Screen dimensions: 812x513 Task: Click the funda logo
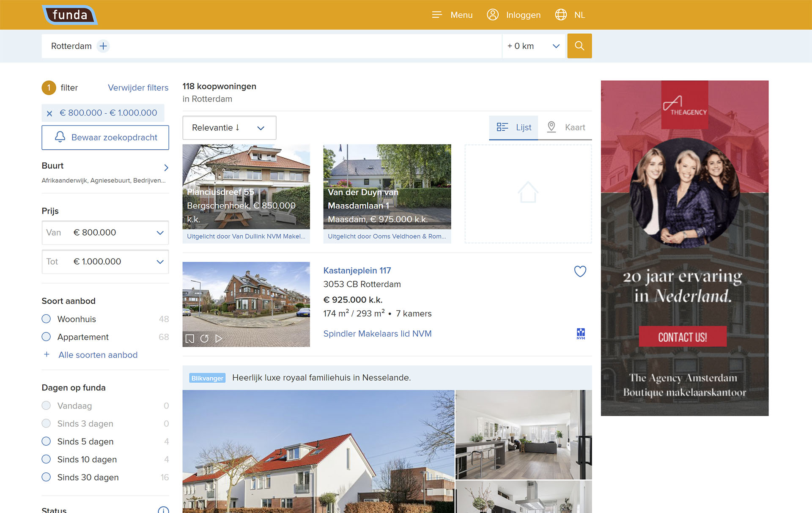70,15
